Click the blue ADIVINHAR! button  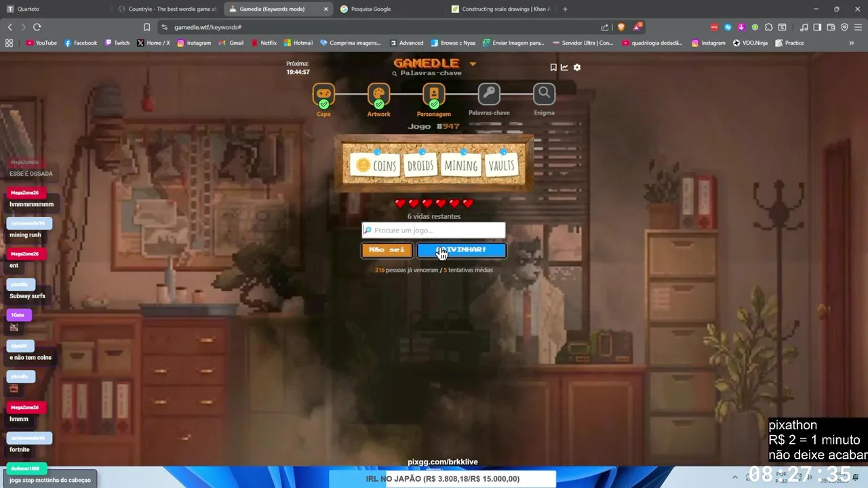point(461,250)
